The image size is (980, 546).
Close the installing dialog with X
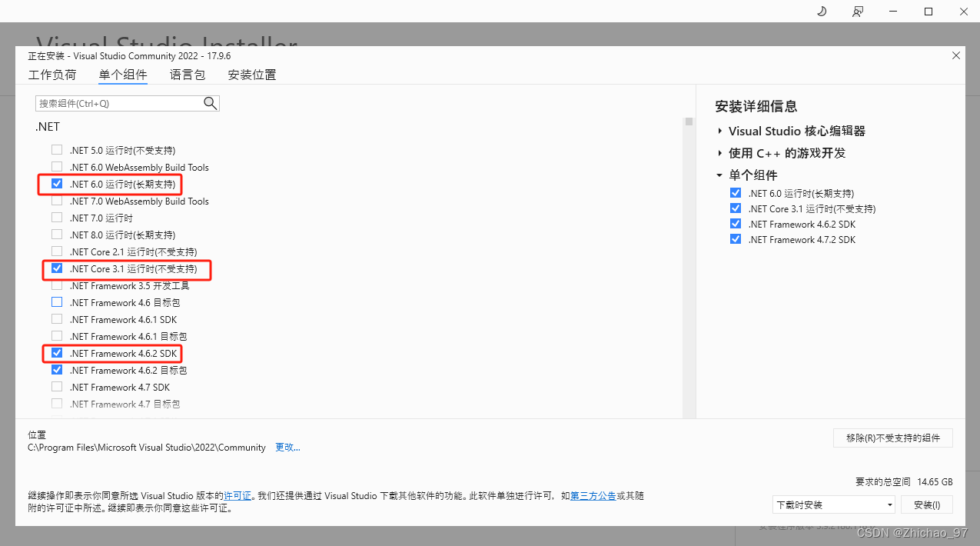click(956, 55)
